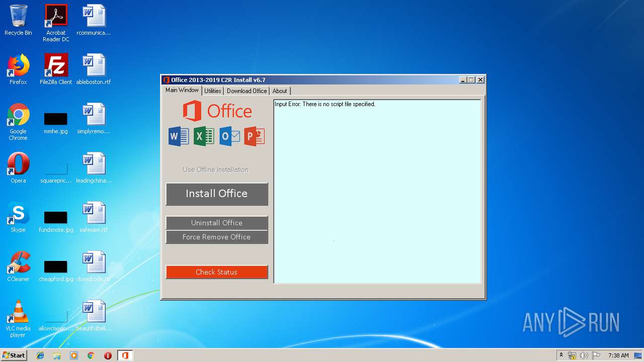Click the 'Input Error' message line

pyautogui.click(x=325, y=104)
